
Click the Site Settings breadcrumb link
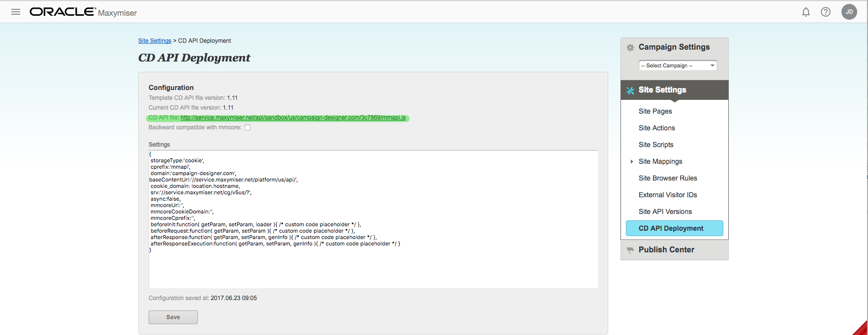pyautogui.click(x=155, y=41)
